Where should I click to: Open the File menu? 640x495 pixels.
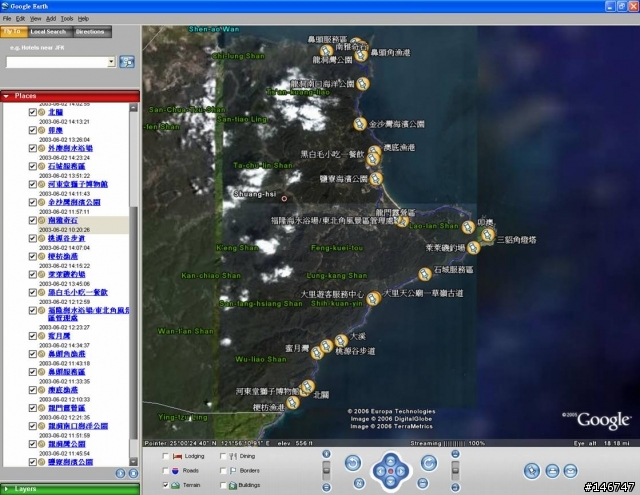pyautogui.click(x=7, y=19)
